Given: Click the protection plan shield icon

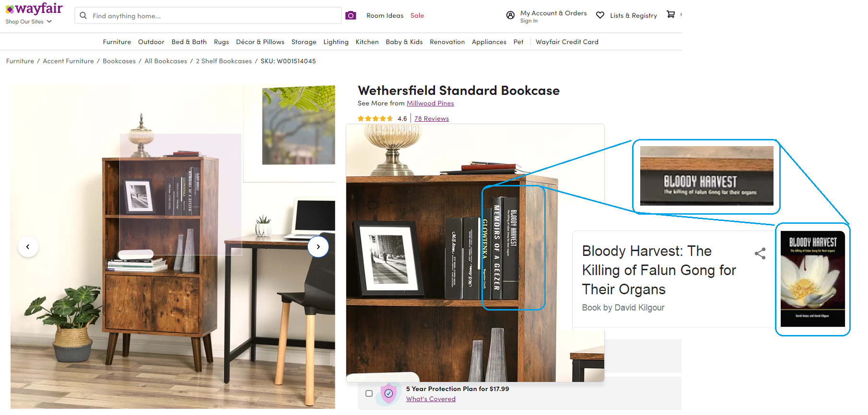Looking at the screenshot, I should click(x=389, y=393).
